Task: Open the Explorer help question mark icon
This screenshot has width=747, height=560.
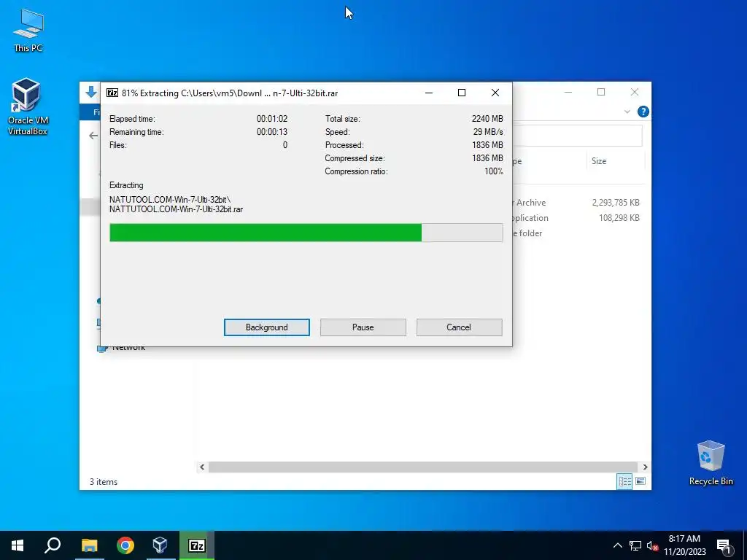Action: 643,112
